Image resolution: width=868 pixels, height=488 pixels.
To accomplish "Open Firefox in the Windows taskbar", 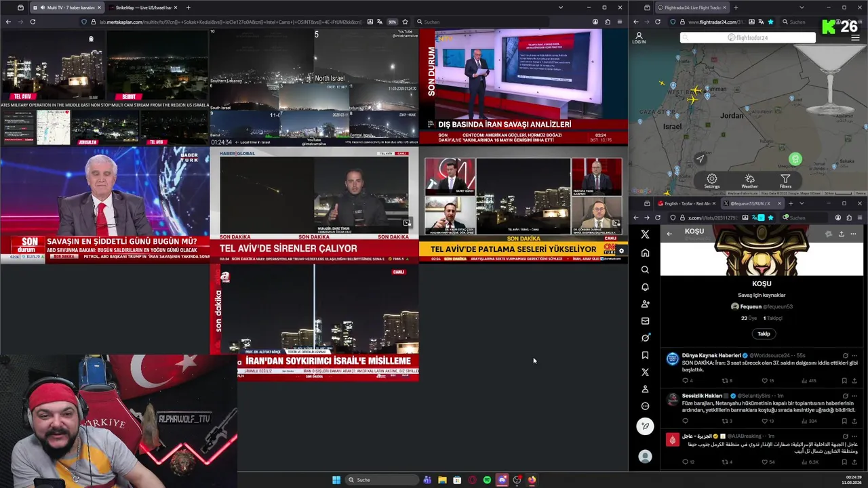I will pos(532,480).
